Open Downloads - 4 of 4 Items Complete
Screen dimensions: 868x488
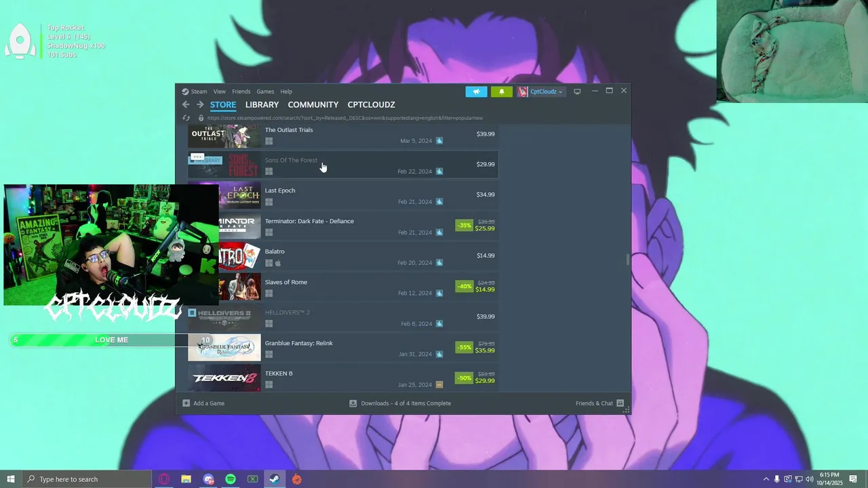coord(400,403)
